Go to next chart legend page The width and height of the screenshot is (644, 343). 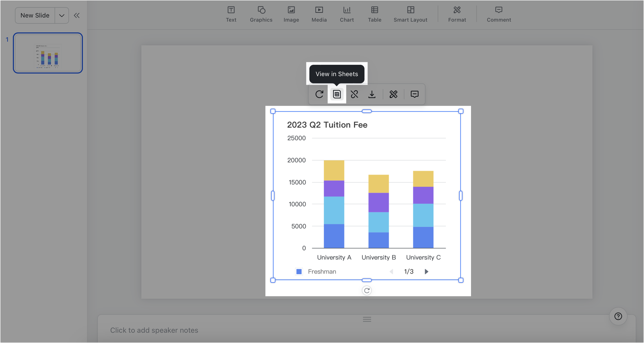tap(426, 272)
